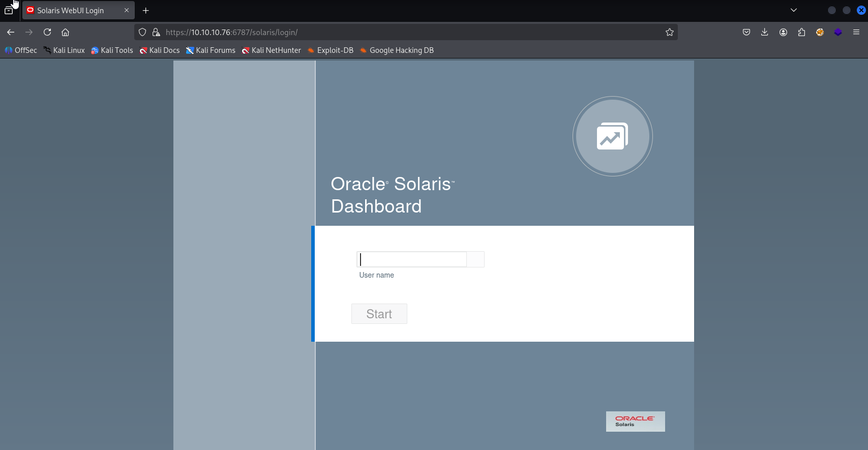Click the small button beside the username field
The width and height of the screenshot is (868, 450).
[475, 259]
